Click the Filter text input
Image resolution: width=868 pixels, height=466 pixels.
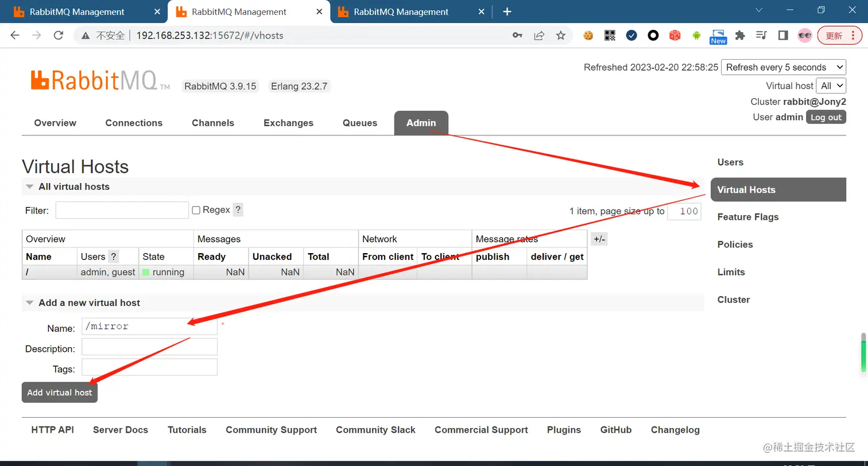[x=122, y=210]
